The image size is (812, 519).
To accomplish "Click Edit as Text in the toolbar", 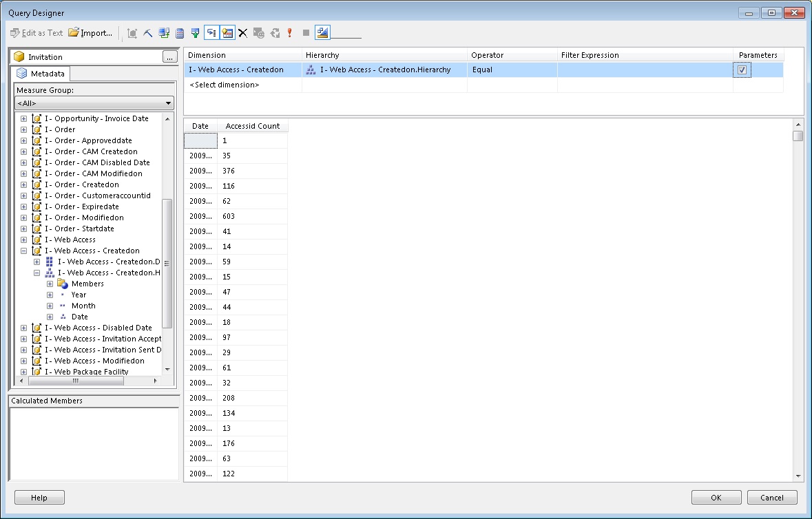I will click(x=37, y=32).
